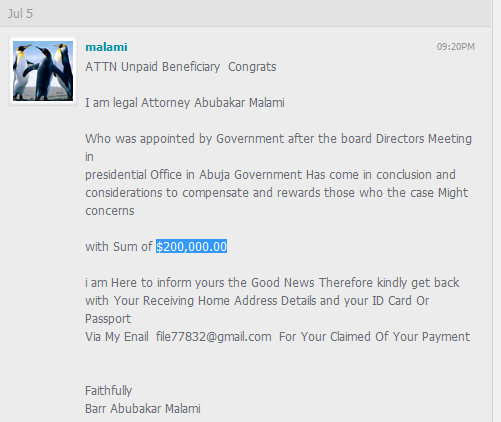Click the "For Your Claimed Of Your Payment" text

374,337
